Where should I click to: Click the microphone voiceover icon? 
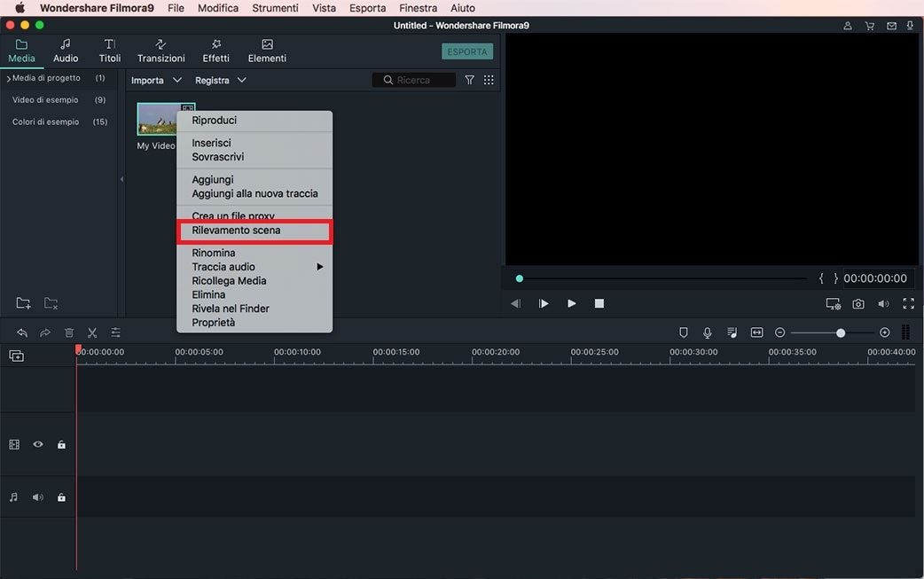(x=707, y=333)
